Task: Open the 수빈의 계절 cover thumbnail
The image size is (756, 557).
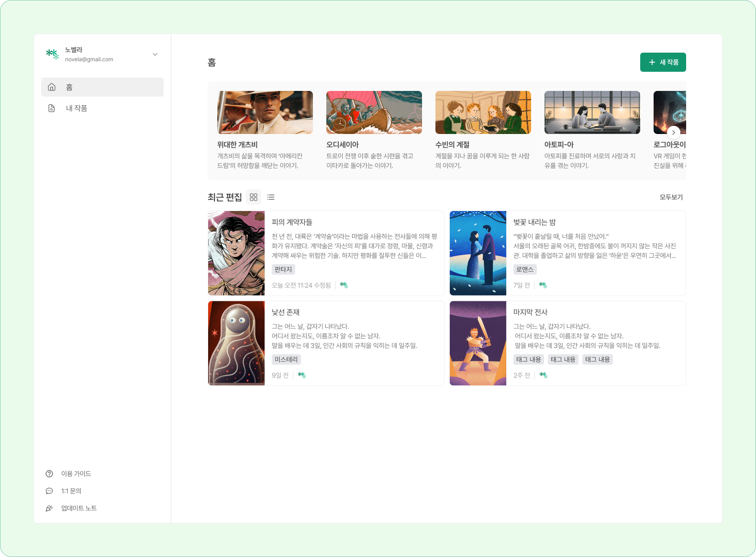Action: (483, 112)
